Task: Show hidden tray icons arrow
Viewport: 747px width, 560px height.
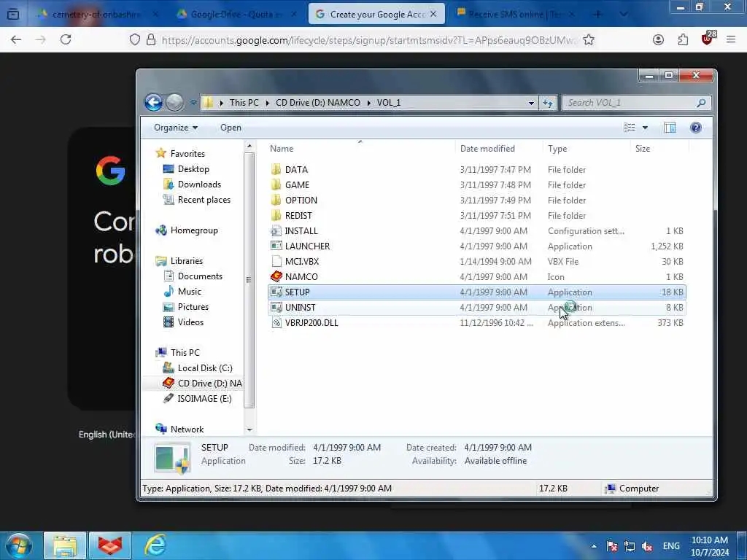Action: pyautogui.click(x=594, y=546)
